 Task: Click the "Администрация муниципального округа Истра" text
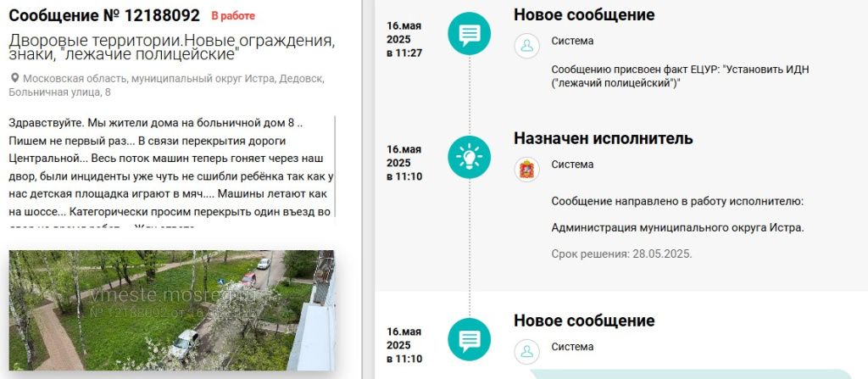[677, 227]
